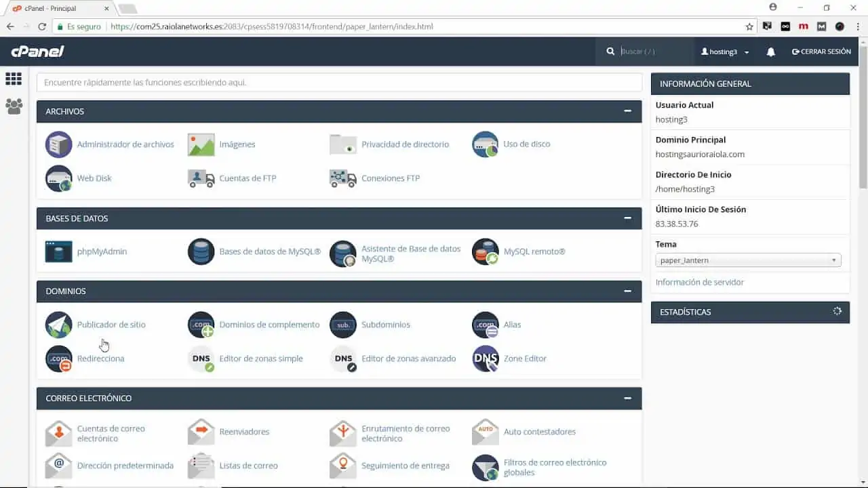
Task: Open a new browser tab
Action: point(127,9)
